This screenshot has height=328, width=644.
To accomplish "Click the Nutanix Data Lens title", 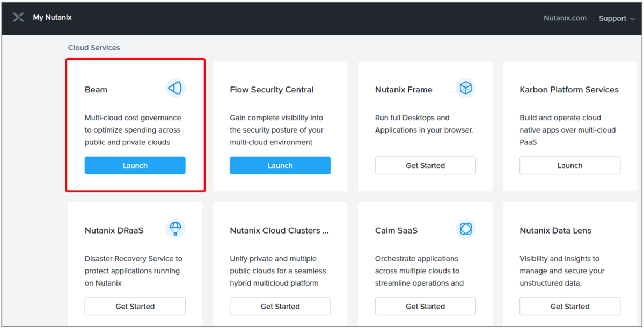I will (x=555, y=230).
